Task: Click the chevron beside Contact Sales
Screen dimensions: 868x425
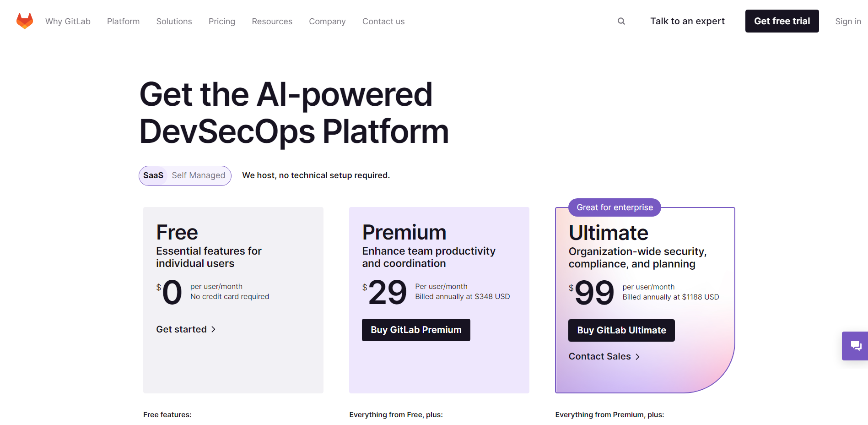Action: tap(637, 357)
